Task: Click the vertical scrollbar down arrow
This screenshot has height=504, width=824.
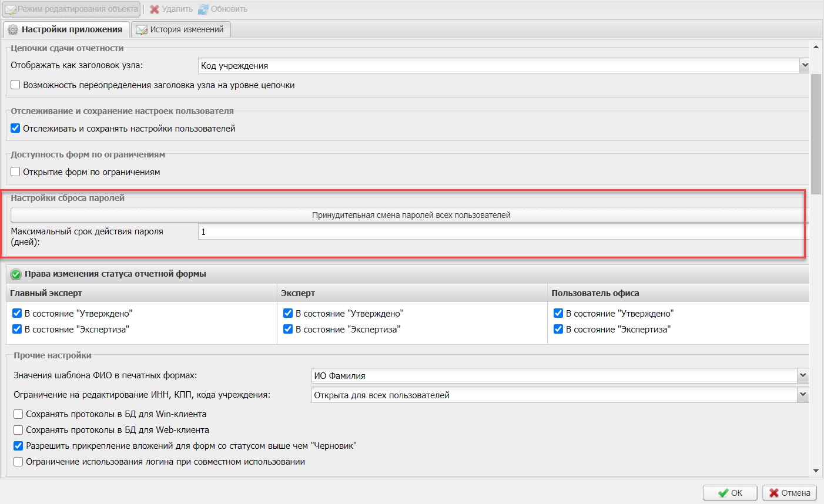Action: [x=816, y=471]
